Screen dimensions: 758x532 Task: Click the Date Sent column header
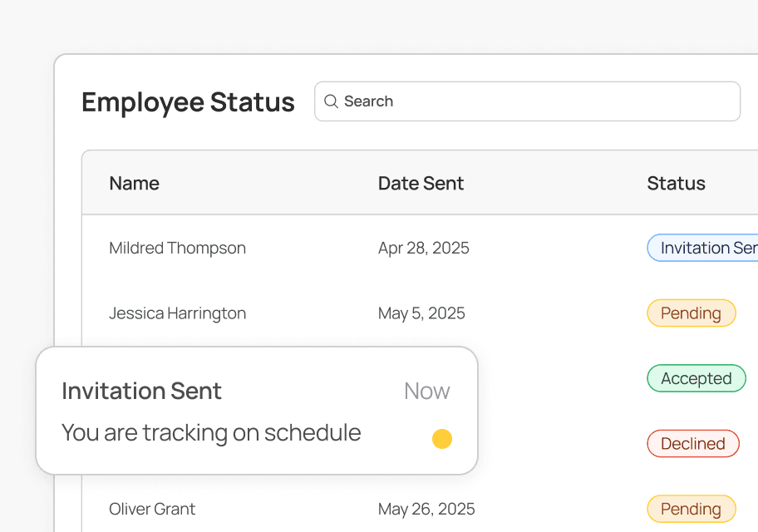[421, 184]
